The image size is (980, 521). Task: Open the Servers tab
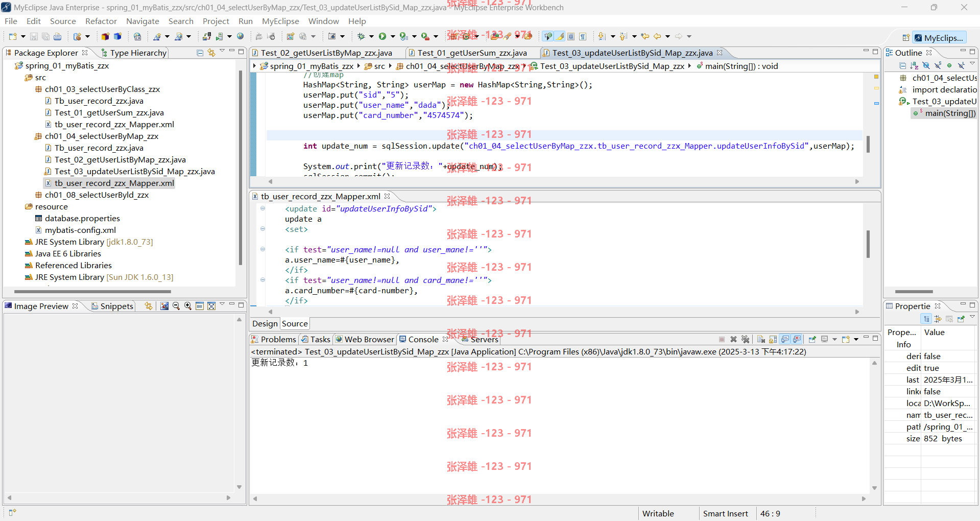pos(480,339)
